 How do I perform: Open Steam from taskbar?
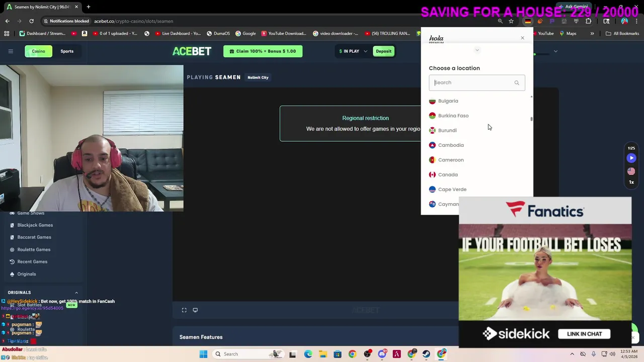point(427,354)
